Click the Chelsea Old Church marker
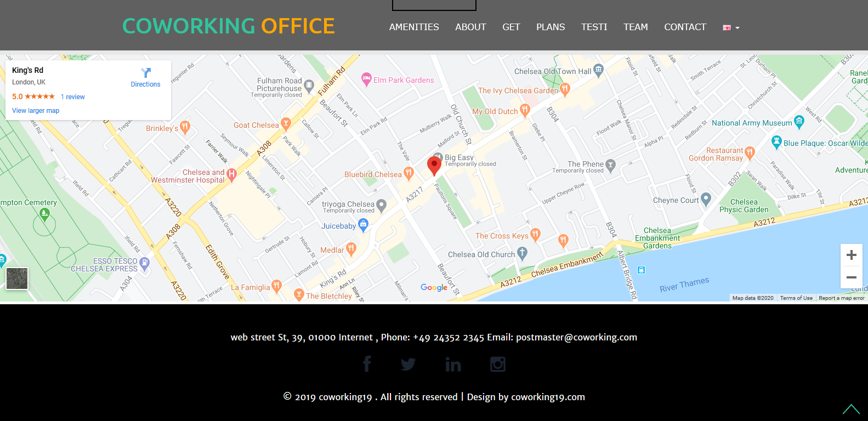The width and height of the screenshot is (868, 421). point(522,253)
